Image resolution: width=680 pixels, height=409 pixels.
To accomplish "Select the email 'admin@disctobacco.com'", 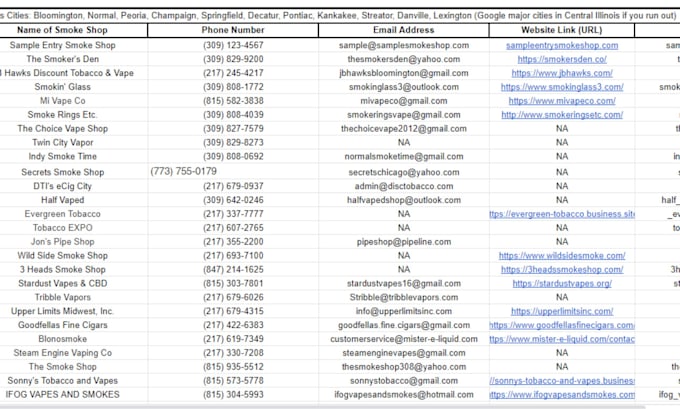I will tap(403, 186).
